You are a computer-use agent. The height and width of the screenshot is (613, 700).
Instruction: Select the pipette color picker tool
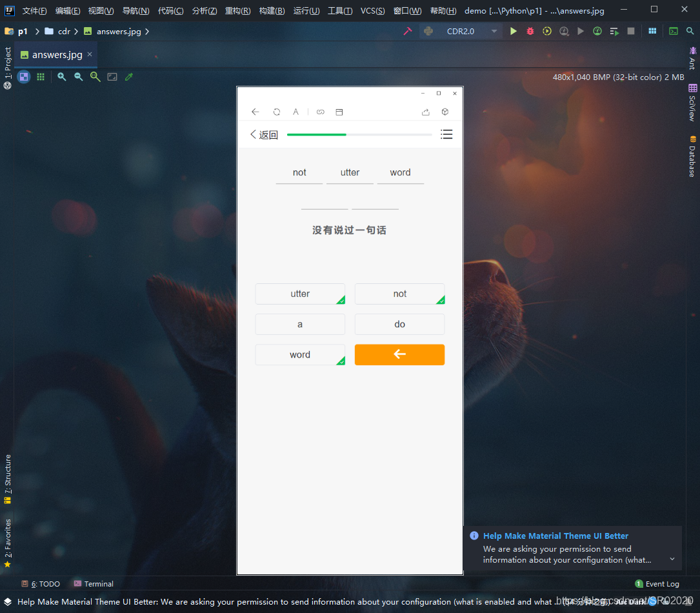[128, 77]
